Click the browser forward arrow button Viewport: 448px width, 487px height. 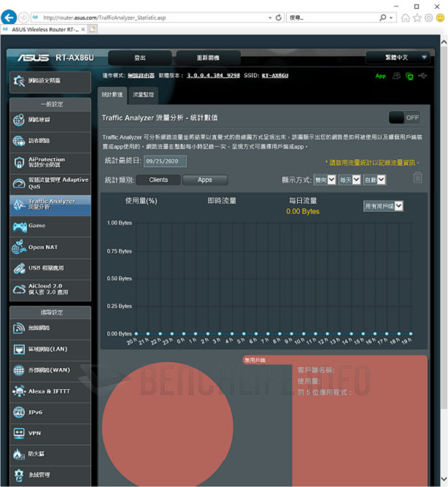tap(23, 18)
